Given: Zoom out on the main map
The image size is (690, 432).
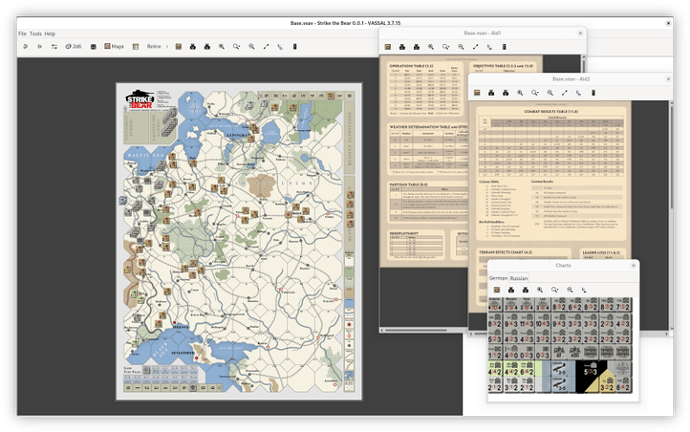Looking at the screenshot, I should pos(251,46).
